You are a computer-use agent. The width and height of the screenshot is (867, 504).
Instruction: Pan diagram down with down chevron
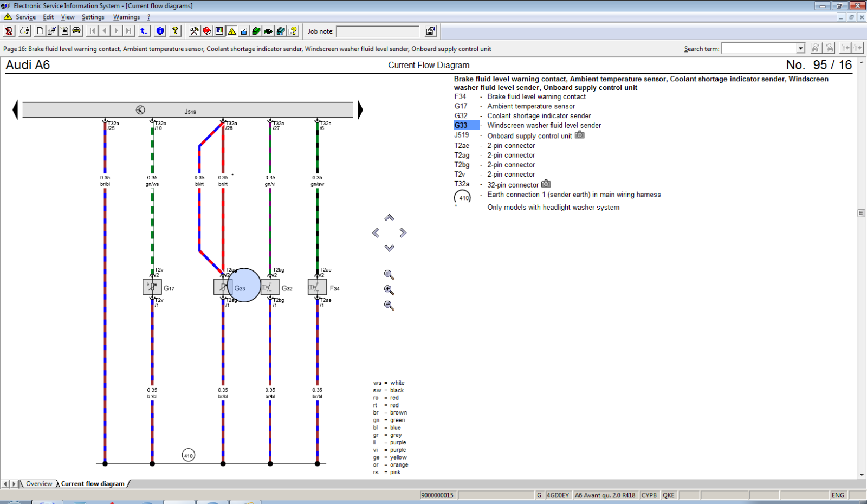[x=389, y=248]
